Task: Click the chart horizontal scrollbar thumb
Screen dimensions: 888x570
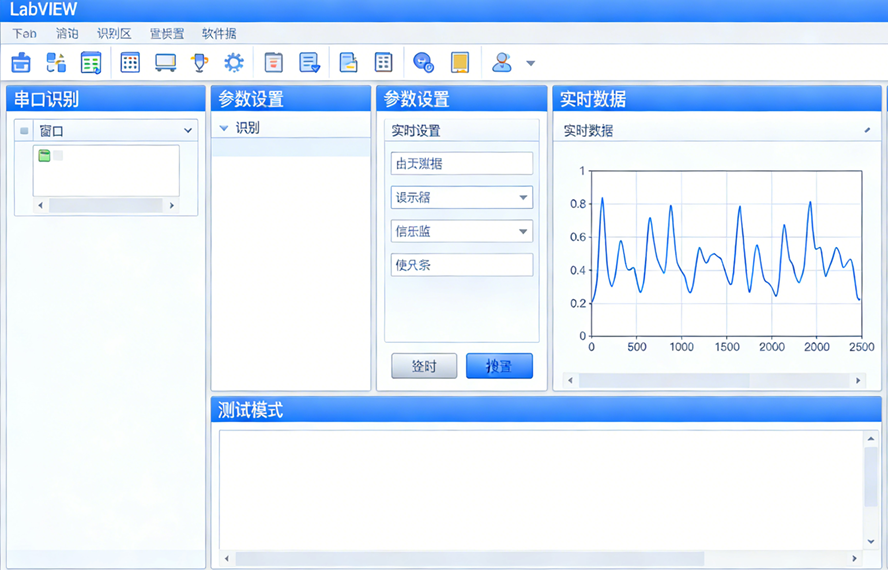Action: (664, 380)
